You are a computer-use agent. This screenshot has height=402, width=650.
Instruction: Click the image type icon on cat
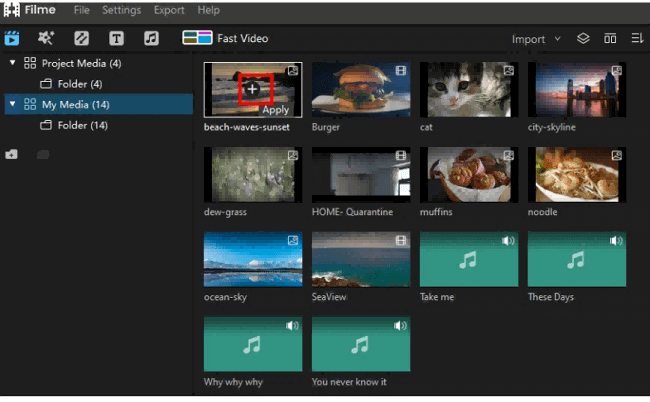click(509, 70)
